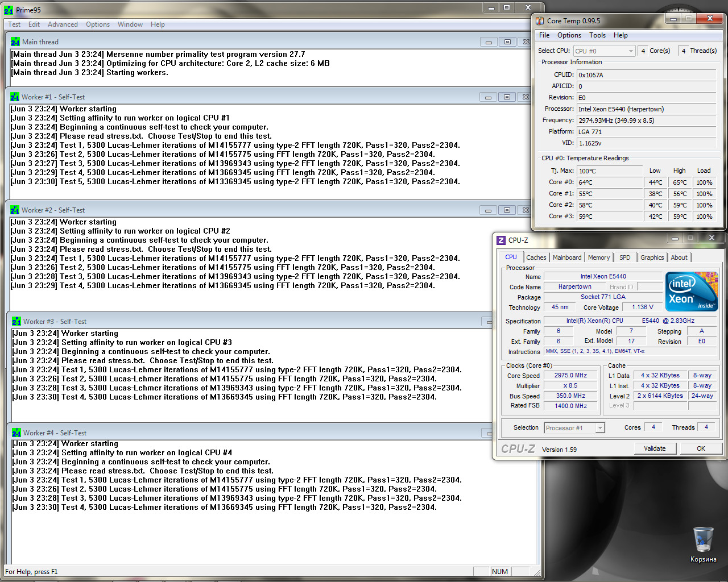Maximize the Worker #2 Self-Test child window

click(507, 210)
